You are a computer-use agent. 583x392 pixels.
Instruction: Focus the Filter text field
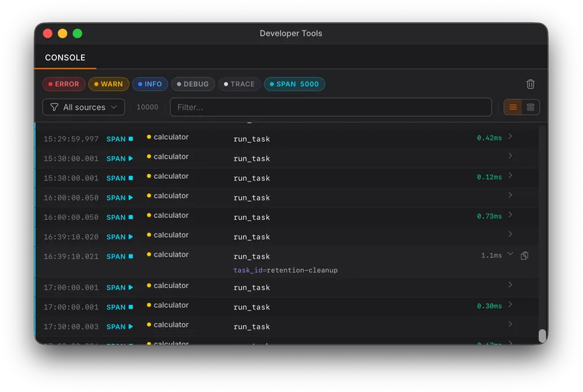pyautogui.click(x=331, y=107)
